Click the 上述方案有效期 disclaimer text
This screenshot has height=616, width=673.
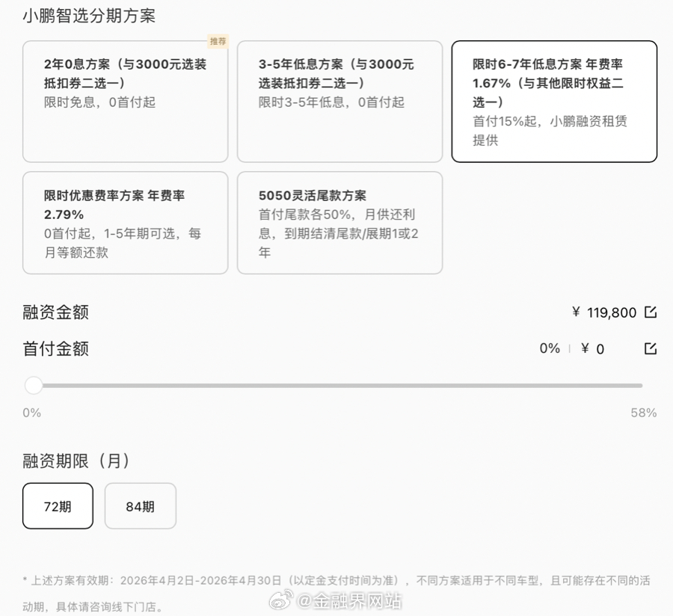336,594
